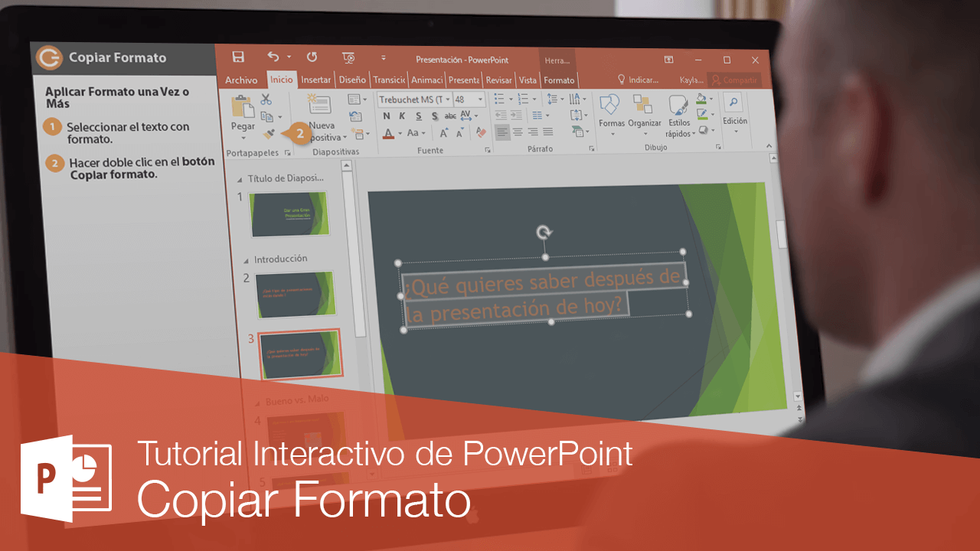This screenshot has width=980, height=551.
Task: Click the Shape effects icon in Dibujo
Action: (x=703, y=130)
